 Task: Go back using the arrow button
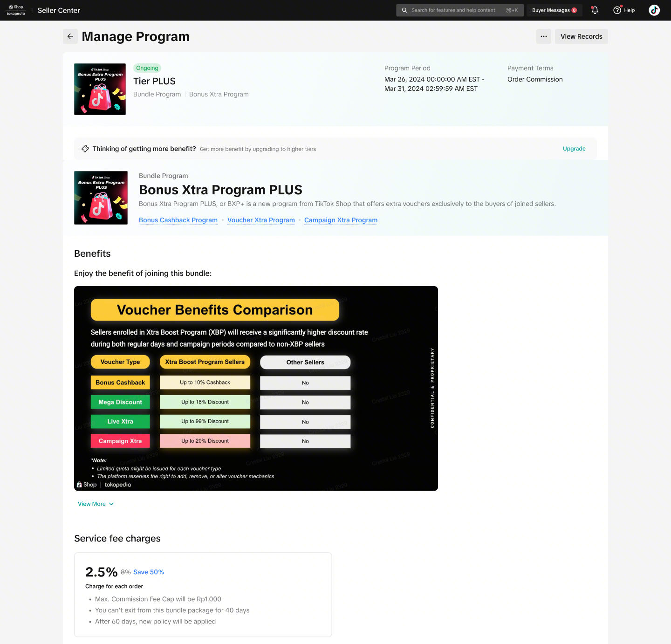point(70,36)
